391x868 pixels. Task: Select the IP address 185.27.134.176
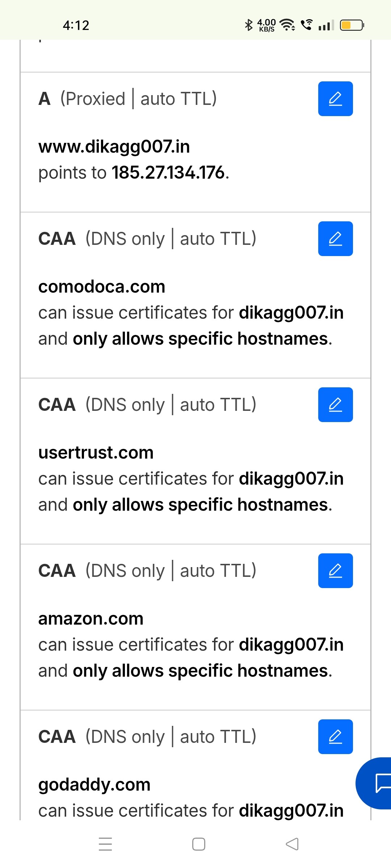click(x=168, y=173)
